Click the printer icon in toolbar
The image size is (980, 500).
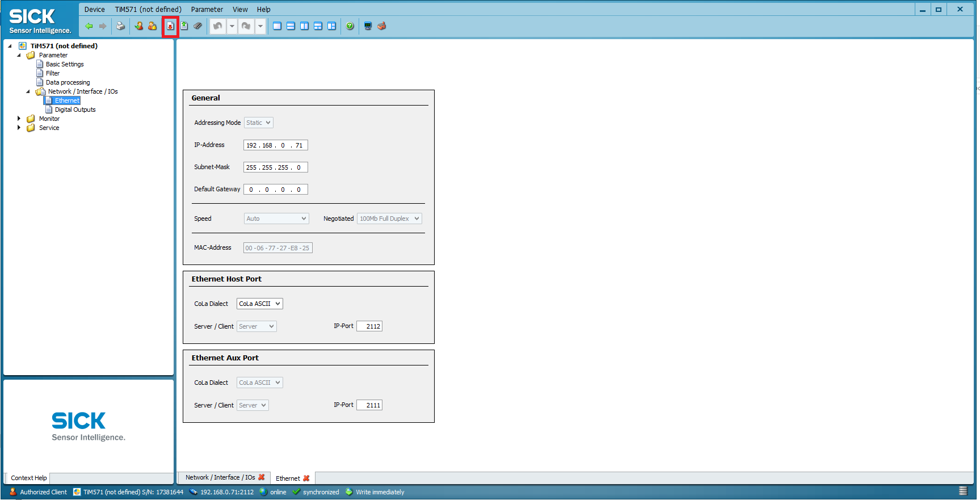point(120,26)
